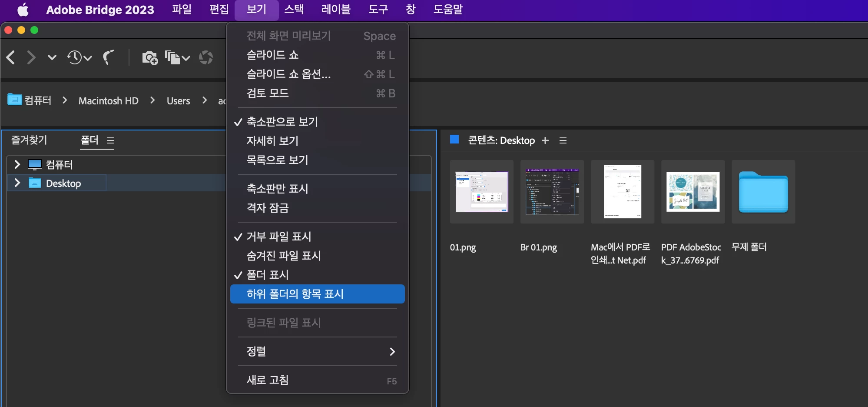Viewport: 868px width, 407px height.
Task: Close the open 보기 menu in the menu bar
Action: (256, 10)
